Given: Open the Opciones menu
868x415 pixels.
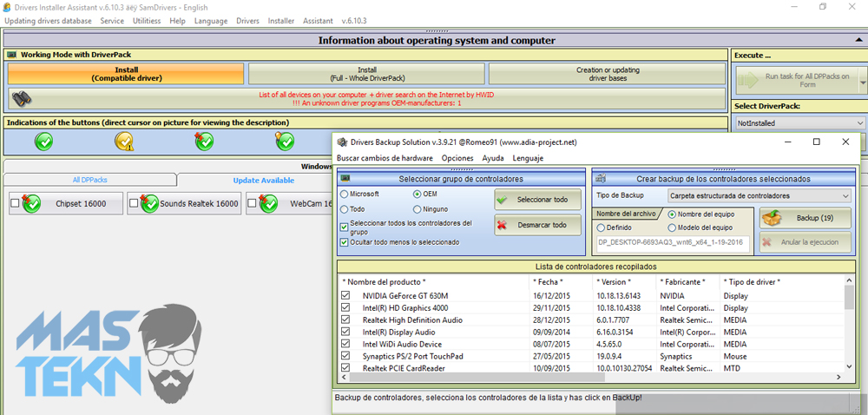Looking at the screenshot, I should click(x=457, y=158).
